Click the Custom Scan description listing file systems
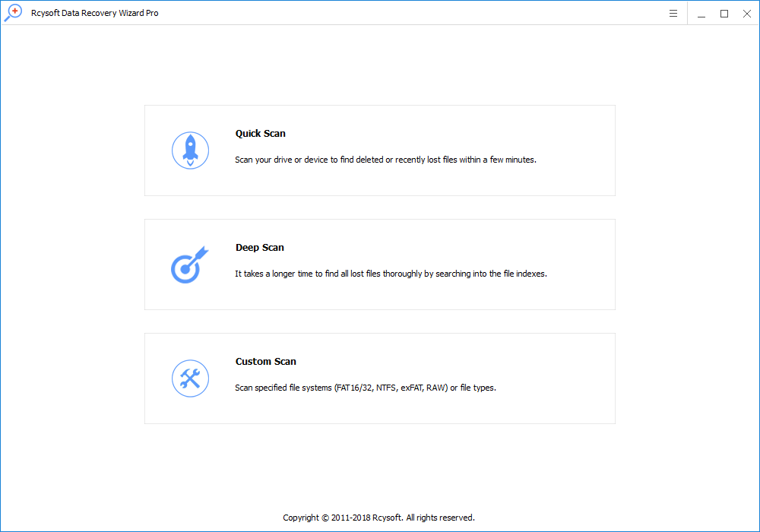This screenshot has width=760, height=532. tap(366, 388)
